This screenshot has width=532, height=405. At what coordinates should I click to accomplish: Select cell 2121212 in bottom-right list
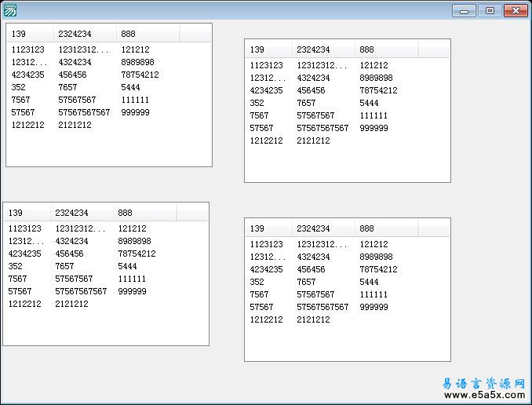pos(313,319)
